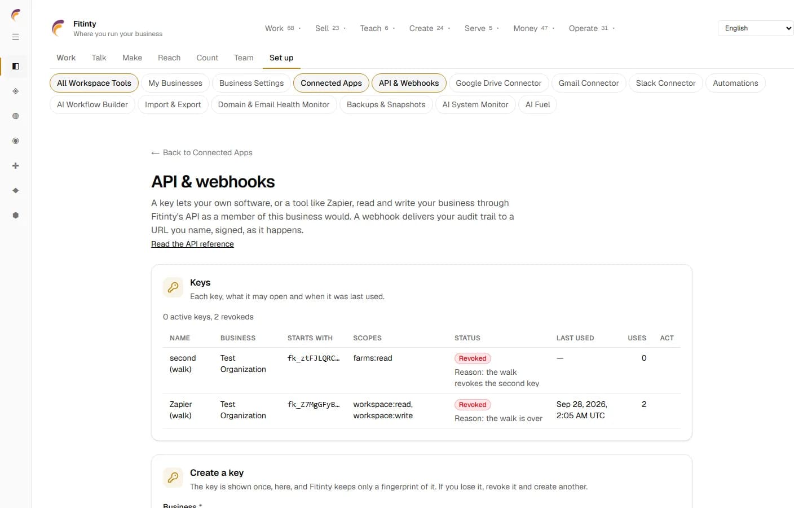The width and height of the screenshot is (812, 508).
Task: Open Backups & Snapshots
Action: click(386, 104)
